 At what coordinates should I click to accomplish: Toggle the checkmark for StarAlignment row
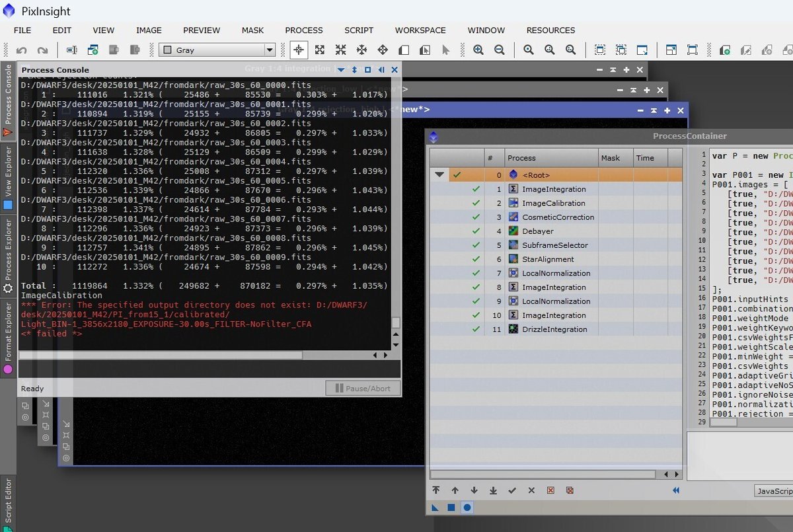click(476, 259)
